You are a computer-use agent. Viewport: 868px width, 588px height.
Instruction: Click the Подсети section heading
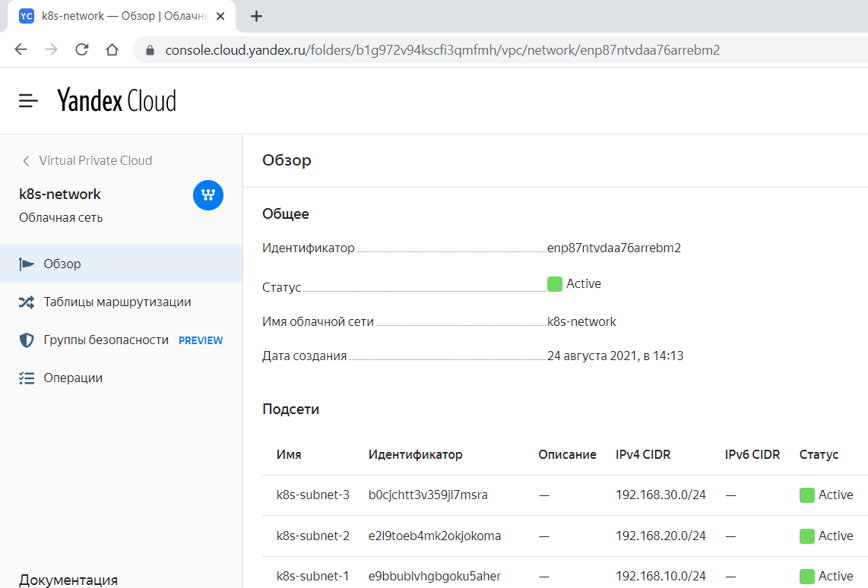click(x=290, y=409)
